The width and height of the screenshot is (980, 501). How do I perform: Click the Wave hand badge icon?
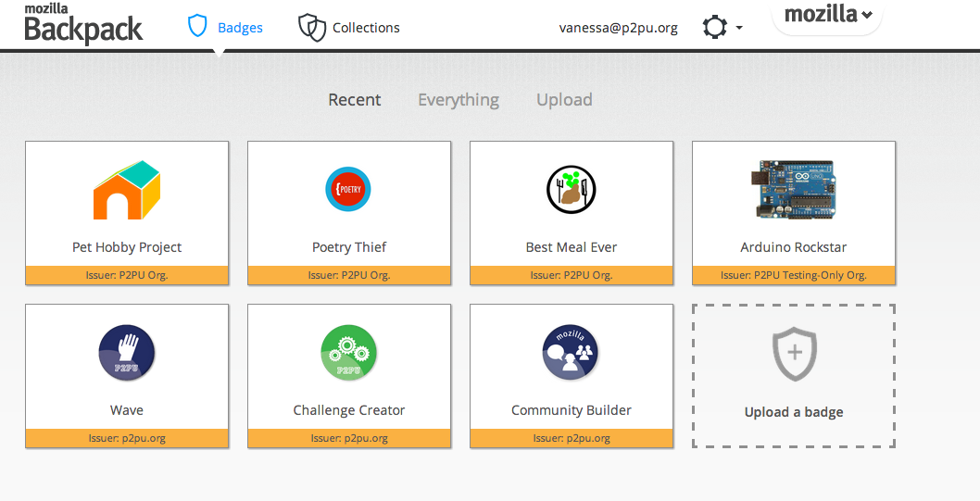pyautogui.click(x=127, y=352)
